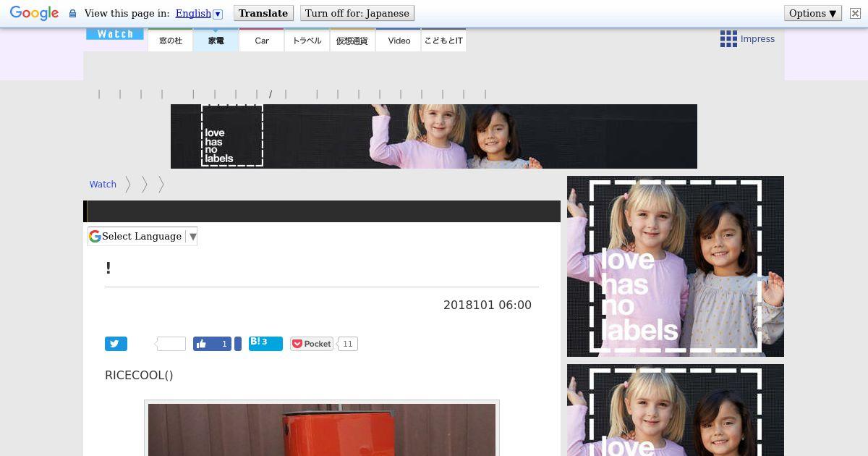The width and height of the screenshot is (868, 456).
Task: Click the Impress grid icon
Action: coord(728,39)
